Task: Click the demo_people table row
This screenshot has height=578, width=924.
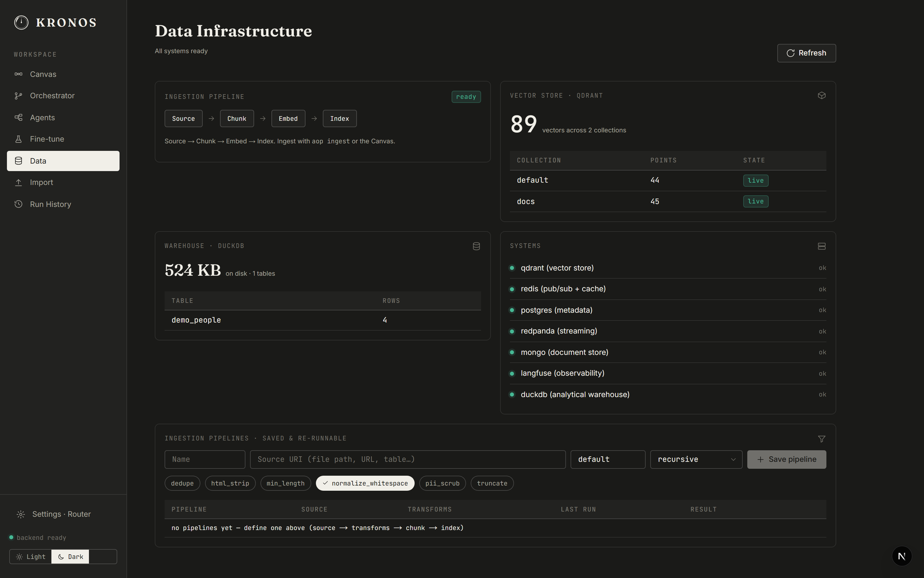Action: coord(323,320)
